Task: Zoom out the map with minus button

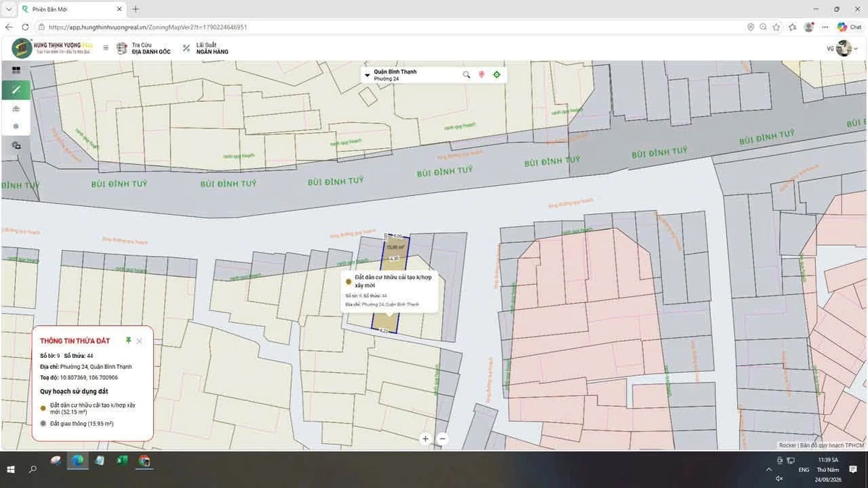Action: click(x=443, y=439)
